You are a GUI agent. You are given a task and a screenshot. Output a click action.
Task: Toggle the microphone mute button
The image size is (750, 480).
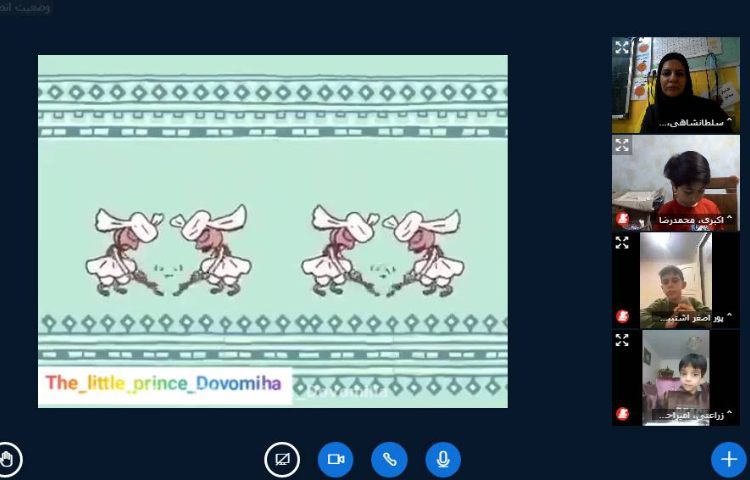click(x=442, y=459)
